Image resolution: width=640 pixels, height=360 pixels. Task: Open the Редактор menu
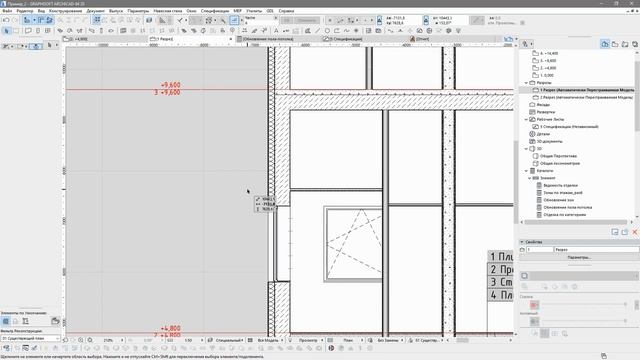[24, 11]
